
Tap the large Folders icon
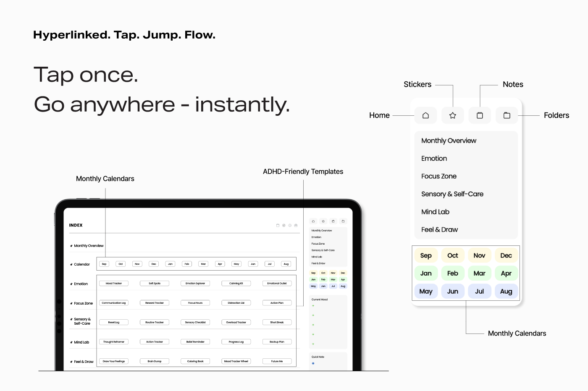[507, 115]
